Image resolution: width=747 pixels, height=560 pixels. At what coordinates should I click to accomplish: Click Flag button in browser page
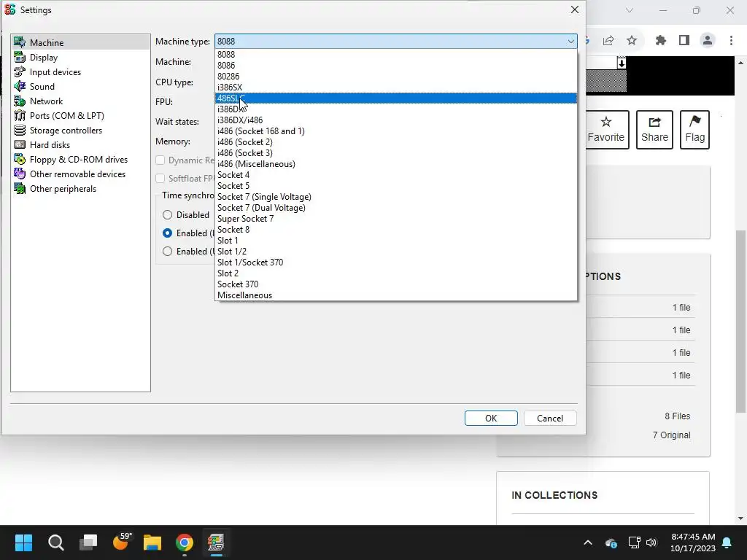[x=694, y=130]
